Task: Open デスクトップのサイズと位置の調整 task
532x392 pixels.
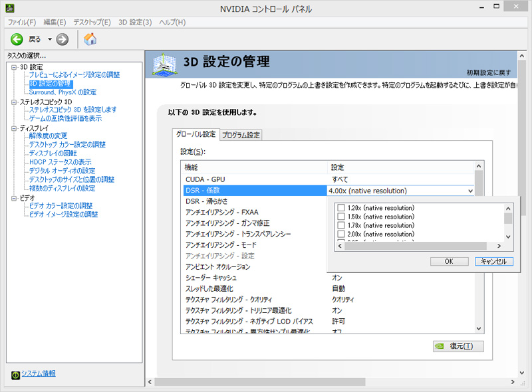Action: [x=72, y=179]
